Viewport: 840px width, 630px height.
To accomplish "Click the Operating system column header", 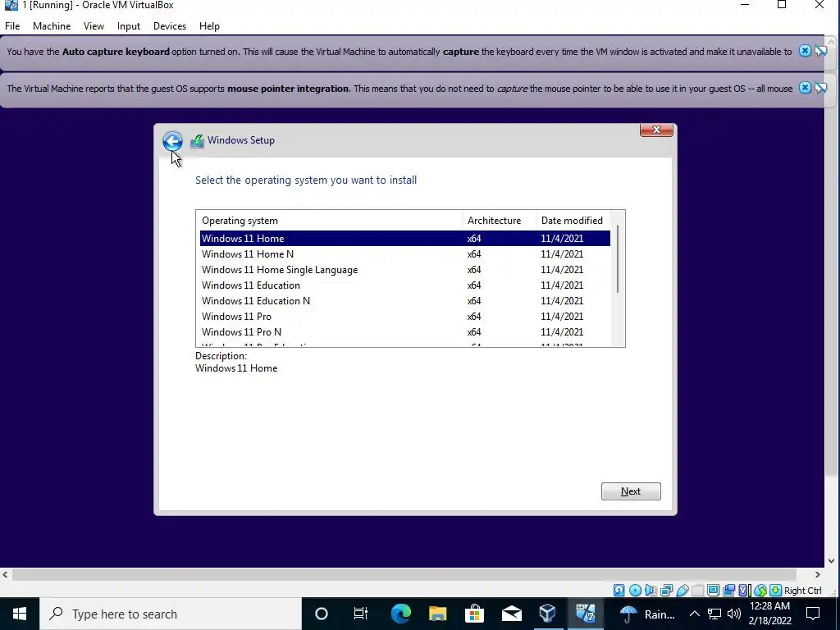I will (330, 220).
